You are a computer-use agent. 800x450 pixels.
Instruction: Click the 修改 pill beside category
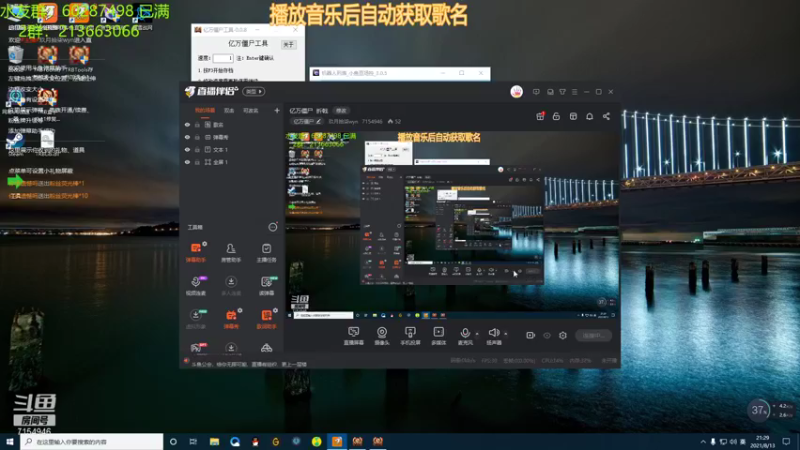coord(341,111)
